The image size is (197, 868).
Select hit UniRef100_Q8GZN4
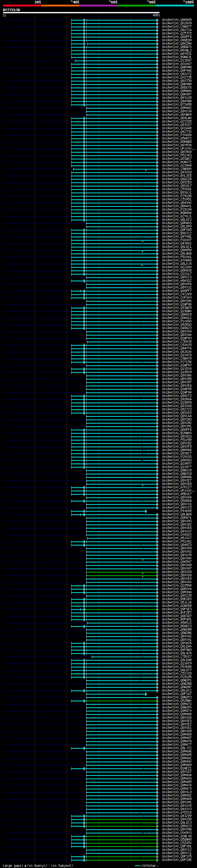tap(177, 43)
